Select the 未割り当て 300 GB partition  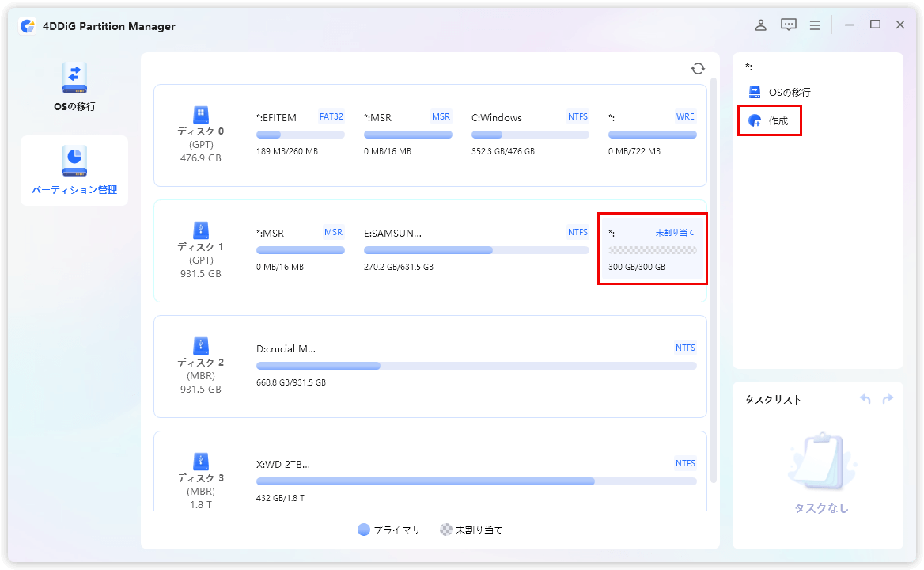(x=653, y=249)
